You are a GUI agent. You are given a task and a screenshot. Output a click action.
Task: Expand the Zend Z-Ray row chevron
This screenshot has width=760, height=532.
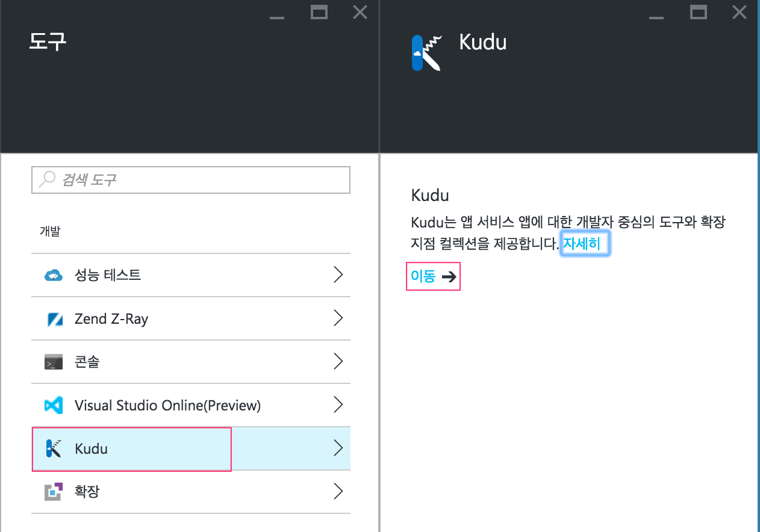[338, 318]
